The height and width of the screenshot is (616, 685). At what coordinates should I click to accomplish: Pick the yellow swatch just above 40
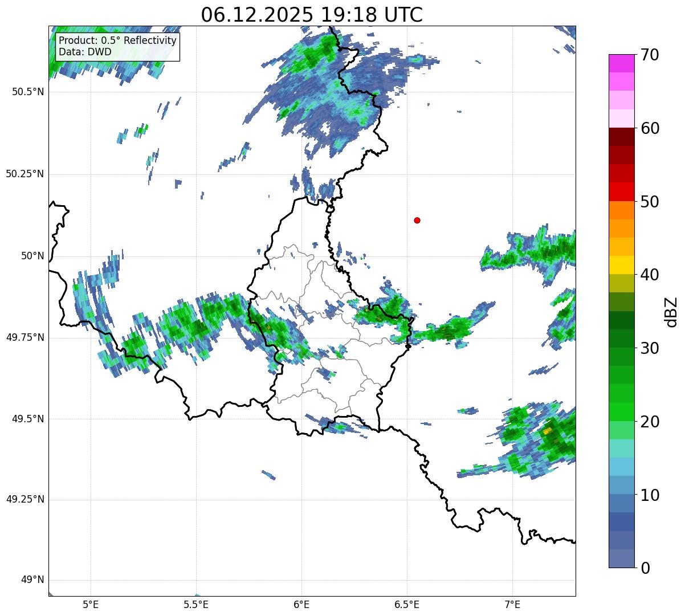622,265
